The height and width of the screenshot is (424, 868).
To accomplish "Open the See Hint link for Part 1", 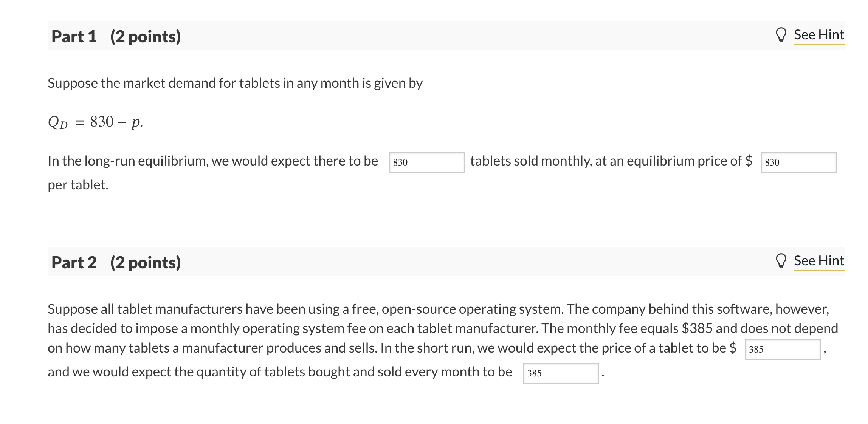I will tap(819, 35).
